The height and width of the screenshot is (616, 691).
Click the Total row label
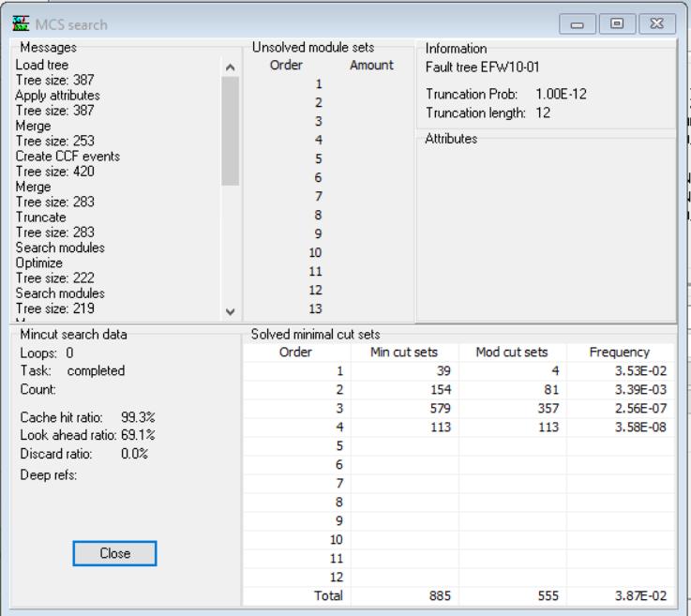[x=328, y=595]
